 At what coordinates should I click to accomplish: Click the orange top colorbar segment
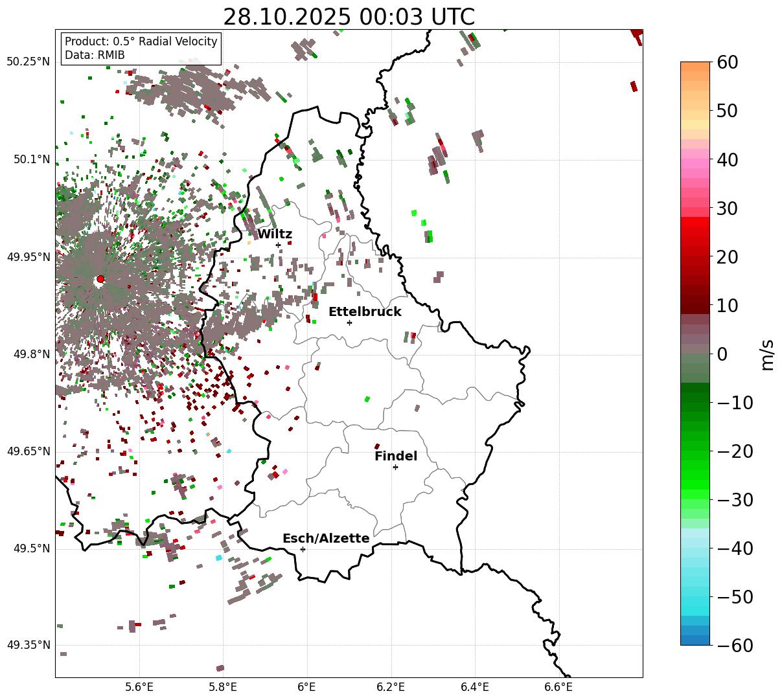(695, 67)
